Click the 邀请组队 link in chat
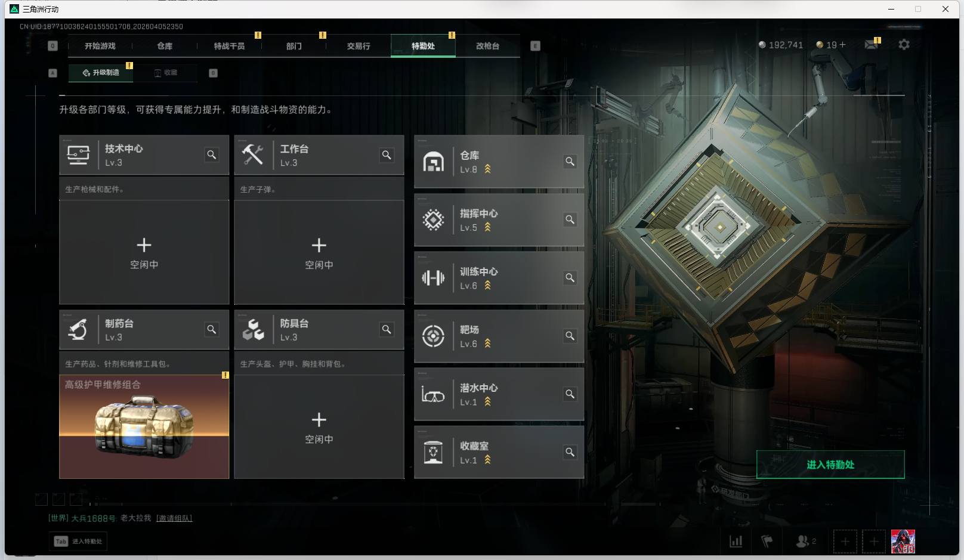 174,518
